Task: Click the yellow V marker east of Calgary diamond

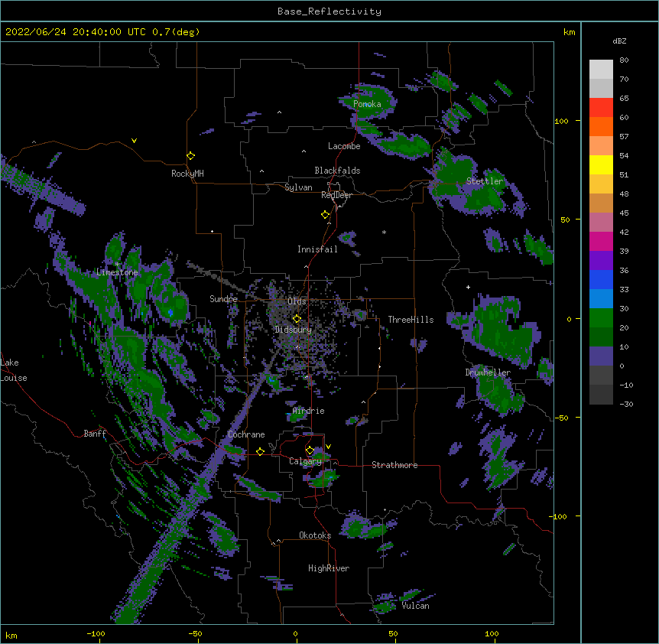Action: click(x=328, y=447)
